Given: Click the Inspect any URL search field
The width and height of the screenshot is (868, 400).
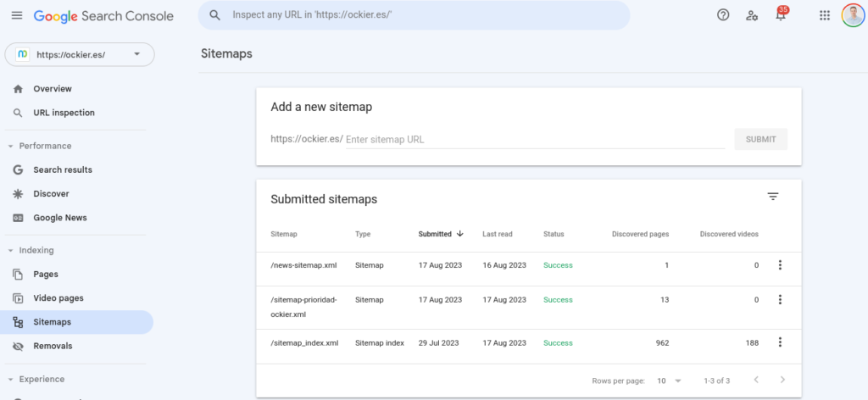Looking at the screenshot, I should [x=414, y=15].
